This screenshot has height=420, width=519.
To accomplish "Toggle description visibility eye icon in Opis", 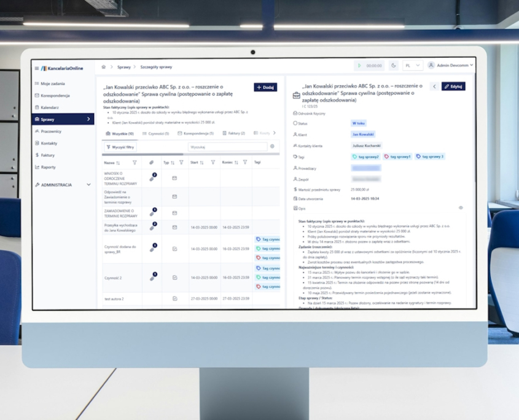I will [461, 208].
